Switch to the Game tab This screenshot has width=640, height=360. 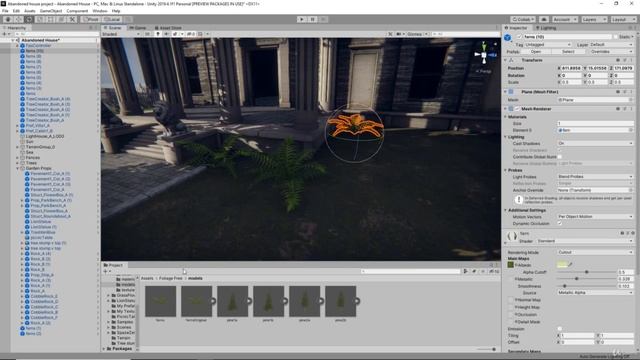[138, 28]
